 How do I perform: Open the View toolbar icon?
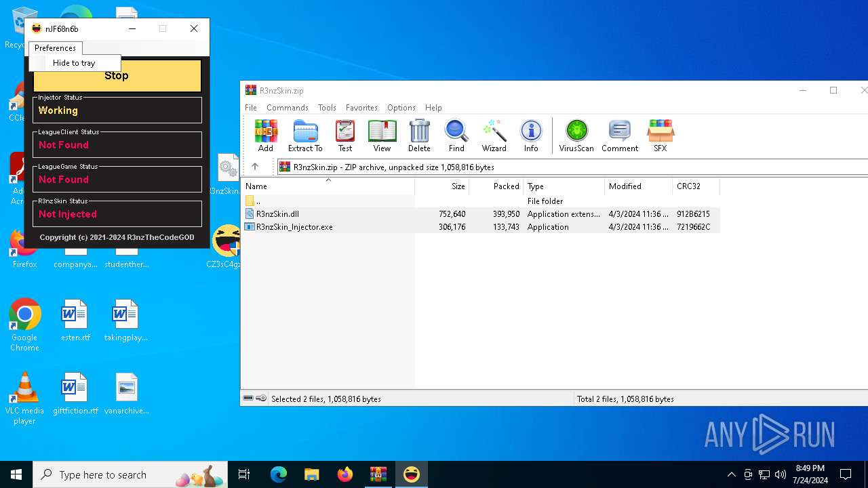click(x=382, y=136)
